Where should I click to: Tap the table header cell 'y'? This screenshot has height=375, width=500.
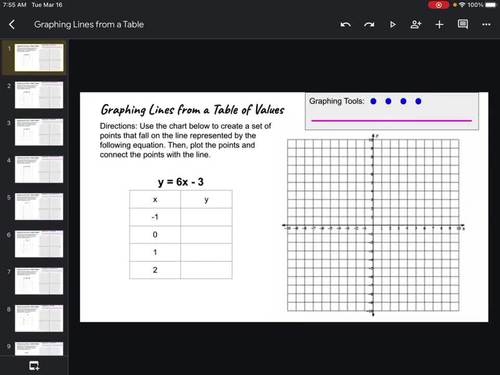(x=206, y=199)
